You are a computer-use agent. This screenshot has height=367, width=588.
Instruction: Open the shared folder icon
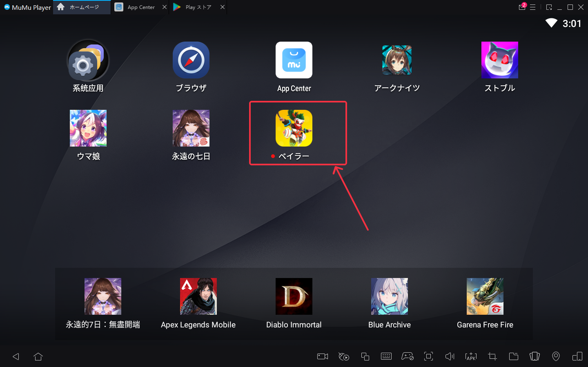click(514, 356)
